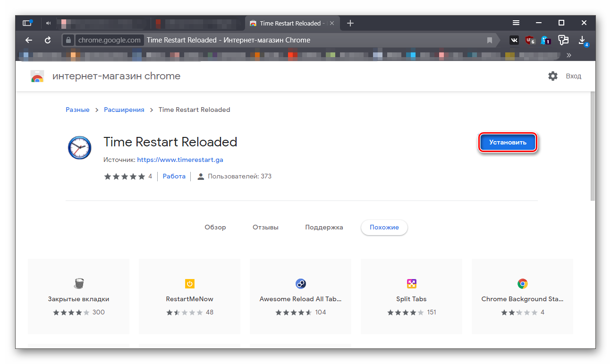Open the uBlock extension icon
611x364 pixels.
(530, 40)
